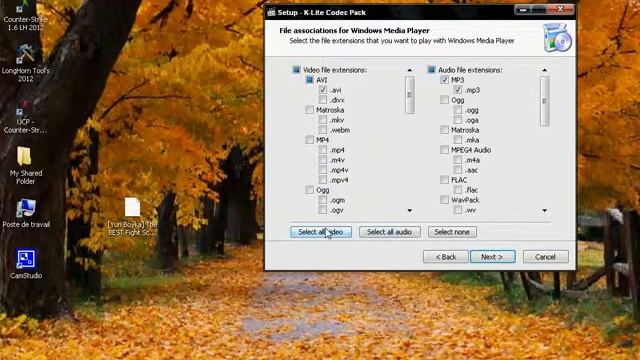
Task: Click the K-Lite setup title bar icon
Action: click(271, 12)
